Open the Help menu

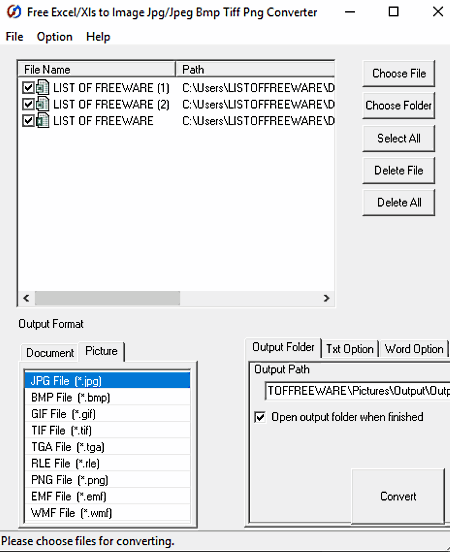98,37
